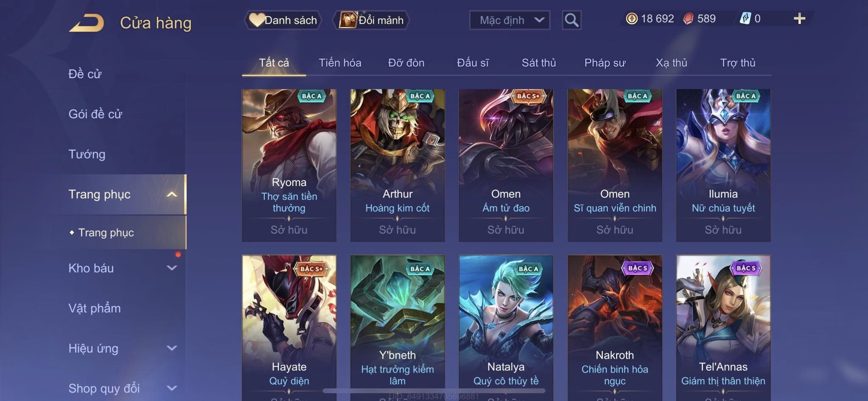Expand Shop quy đổi section
This screenshot has width=868, height=401.
172,388
